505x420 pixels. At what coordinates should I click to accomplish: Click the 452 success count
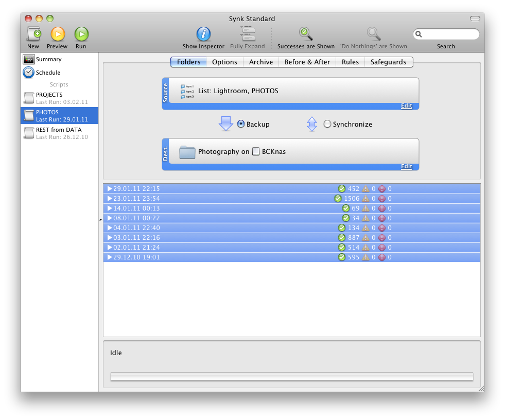tap(354, 189)
